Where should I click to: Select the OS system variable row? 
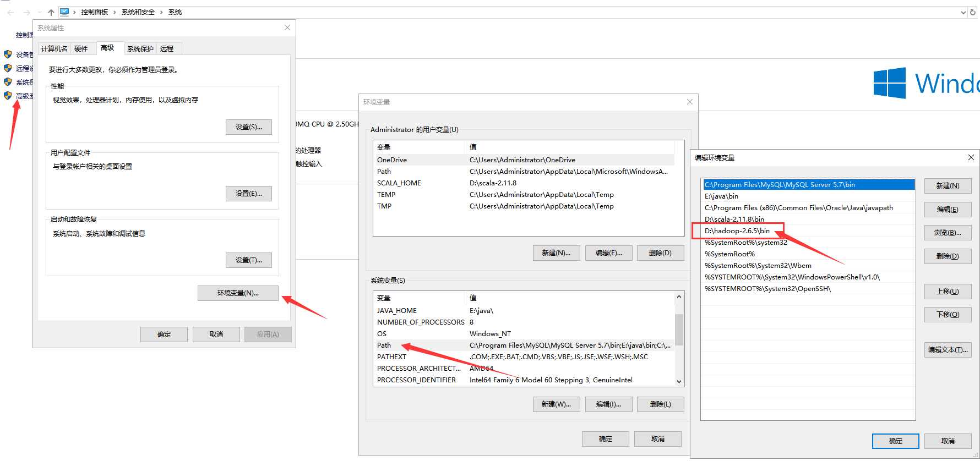click(524, 334)
